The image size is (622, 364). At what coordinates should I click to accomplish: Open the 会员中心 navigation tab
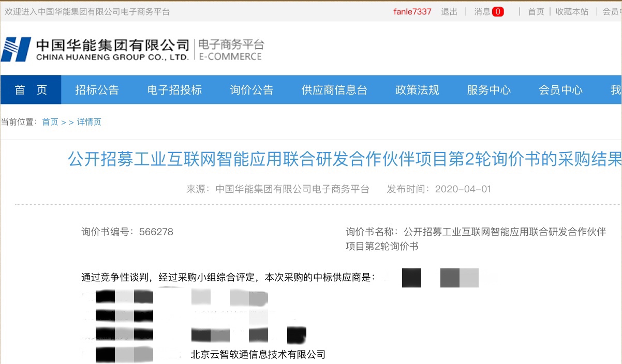560,89
